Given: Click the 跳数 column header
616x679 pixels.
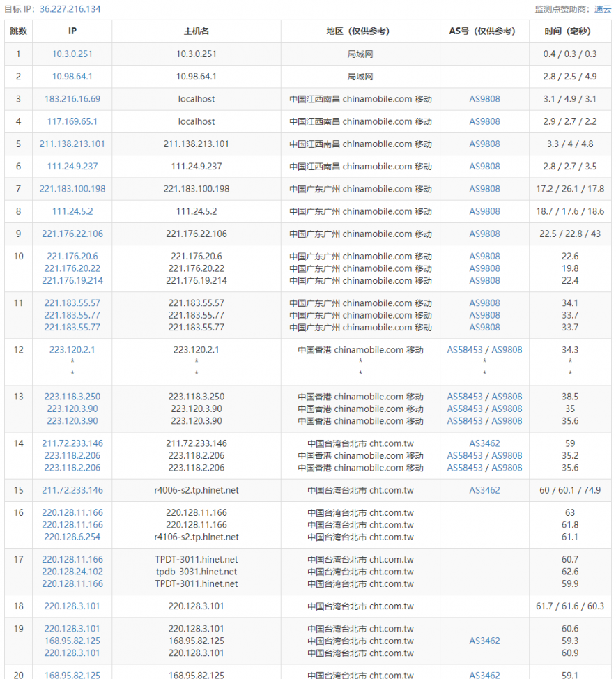Looking at the screenshot, I should coord(18,31).
